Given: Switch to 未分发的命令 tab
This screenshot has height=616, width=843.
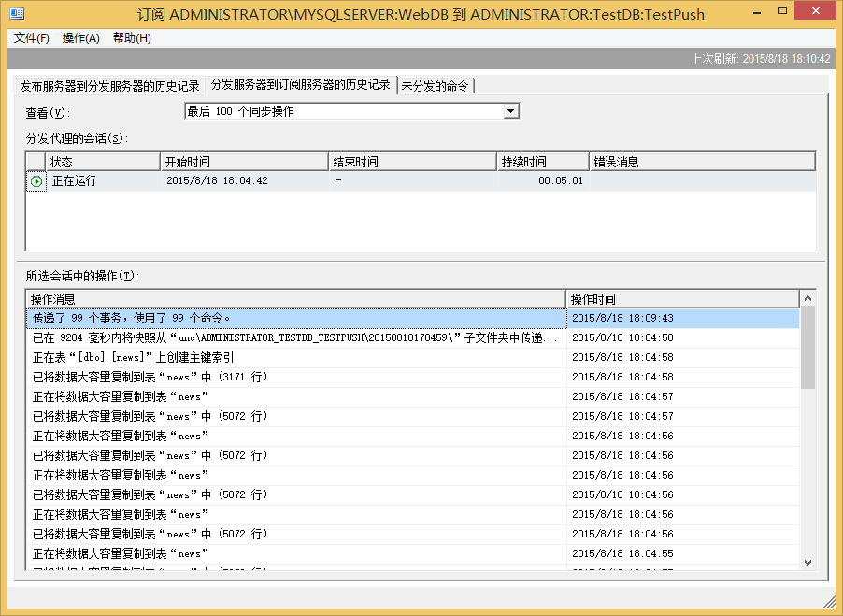Looking at the screenshot, I should tap(435, 86).
